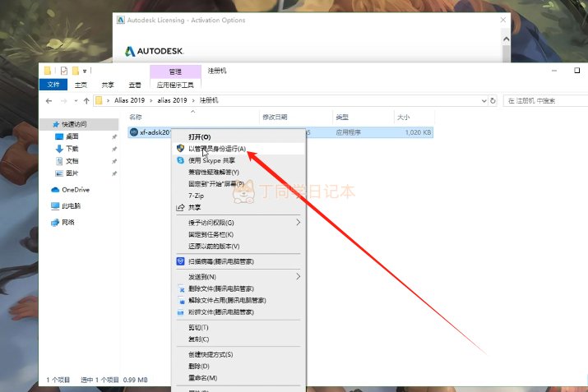Choose 删除(D) from context menu
The image size is (588, 392).
point(238,367)
